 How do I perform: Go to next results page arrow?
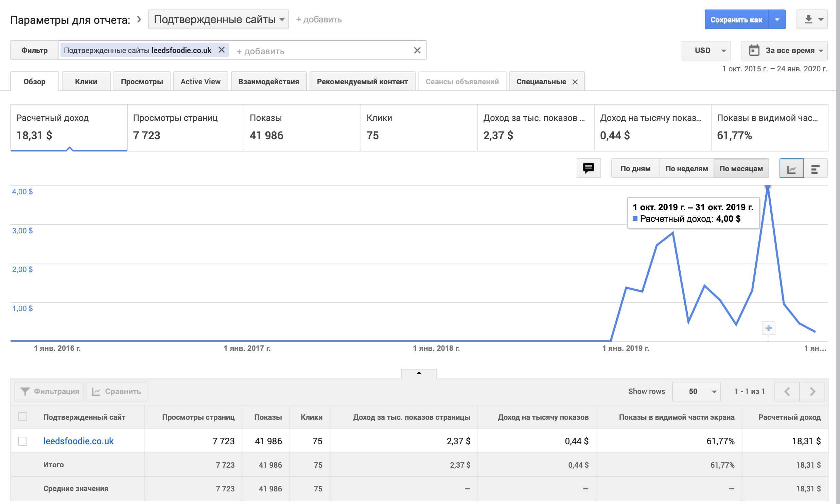tap(812, 391)
